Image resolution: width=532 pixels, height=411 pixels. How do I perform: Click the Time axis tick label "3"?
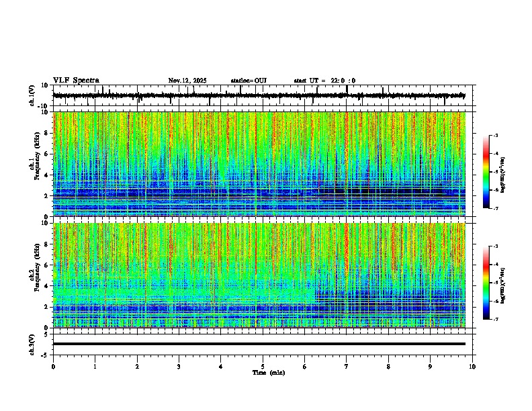click(x=179, y=367)
